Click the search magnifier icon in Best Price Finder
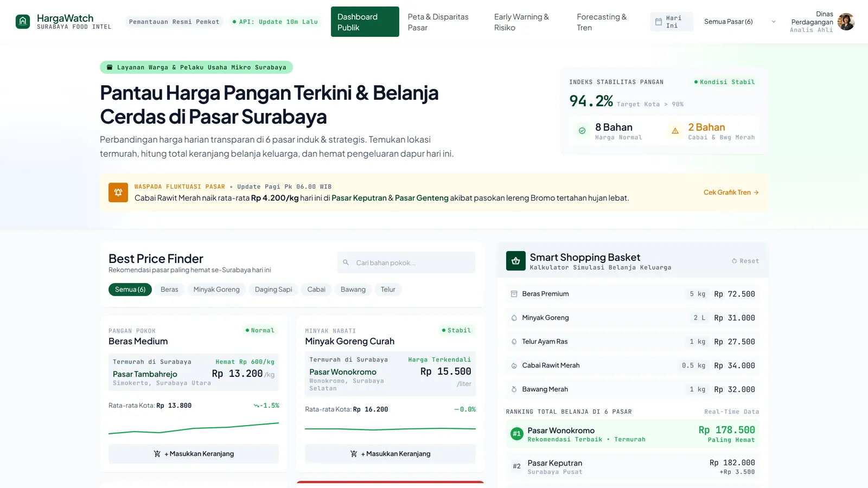This screenshot has width=868, height=488. coord(346,262)
